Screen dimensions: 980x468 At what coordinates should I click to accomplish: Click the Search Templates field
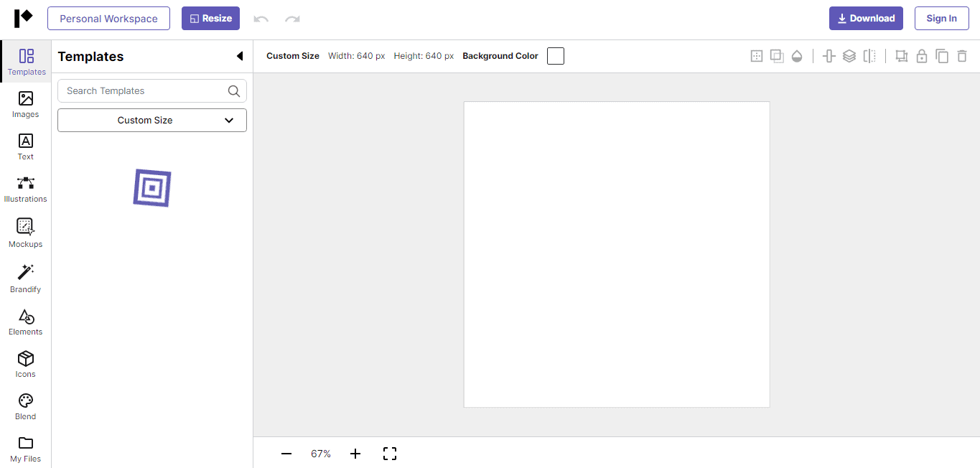[x=144, y=90]
